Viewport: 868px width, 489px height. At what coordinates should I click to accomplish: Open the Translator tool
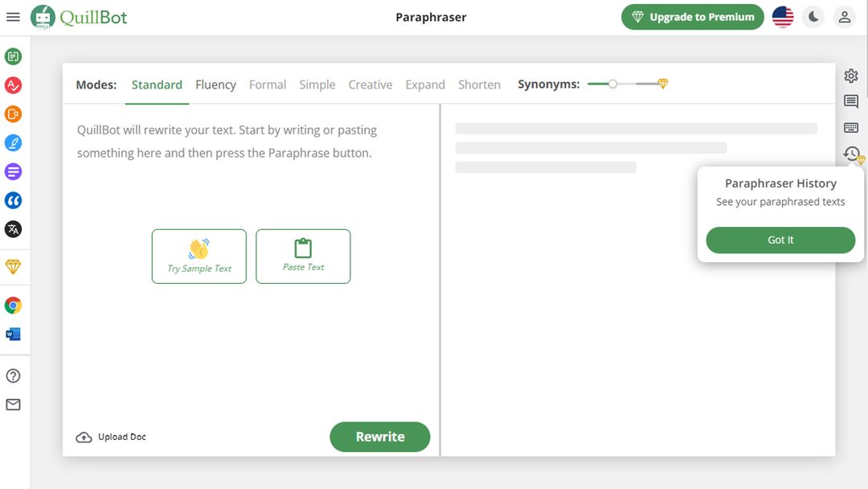pyautogui.click(x=13, y=229)
